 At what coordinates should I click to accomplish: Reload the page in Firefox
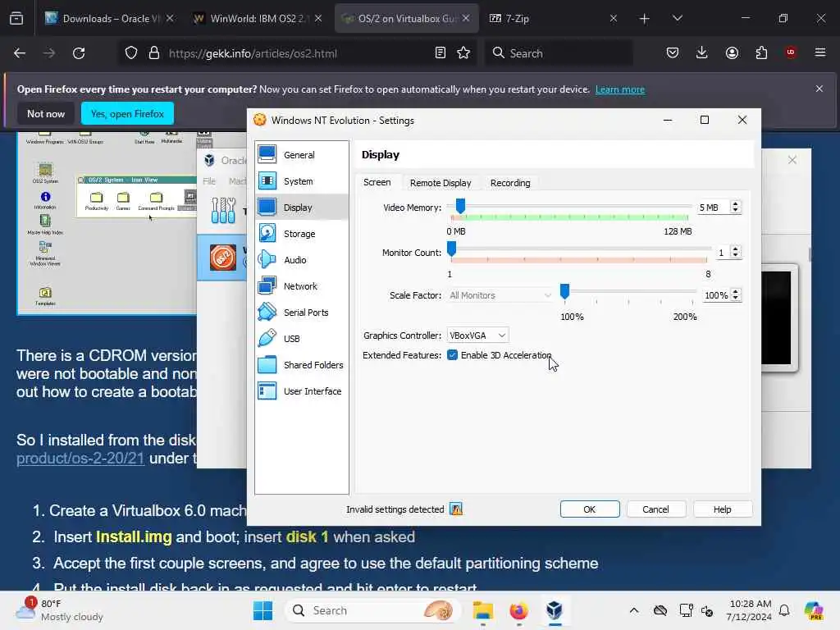click(79, 53)
